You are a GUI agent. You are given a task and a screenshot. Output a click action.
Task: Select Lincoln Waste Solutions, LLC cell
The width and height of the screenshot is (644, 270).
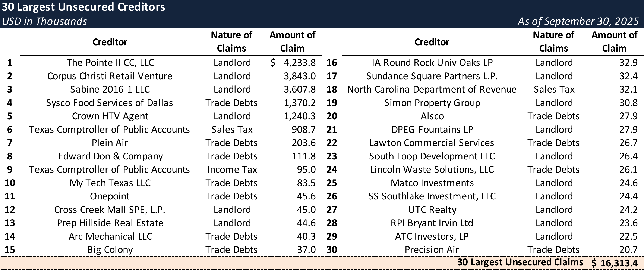tap(432, 170)
